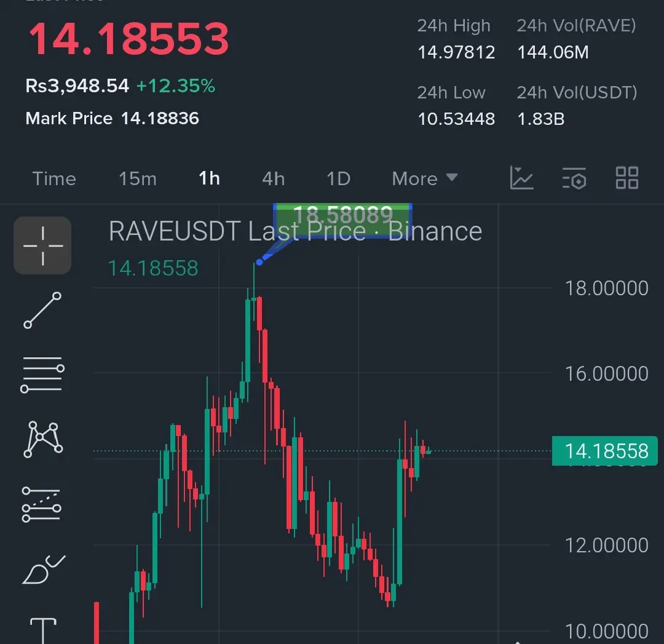This screenshot has height=644, width=664.
Task: Click the +12.35% change value
Action: [x=176, y=86]
